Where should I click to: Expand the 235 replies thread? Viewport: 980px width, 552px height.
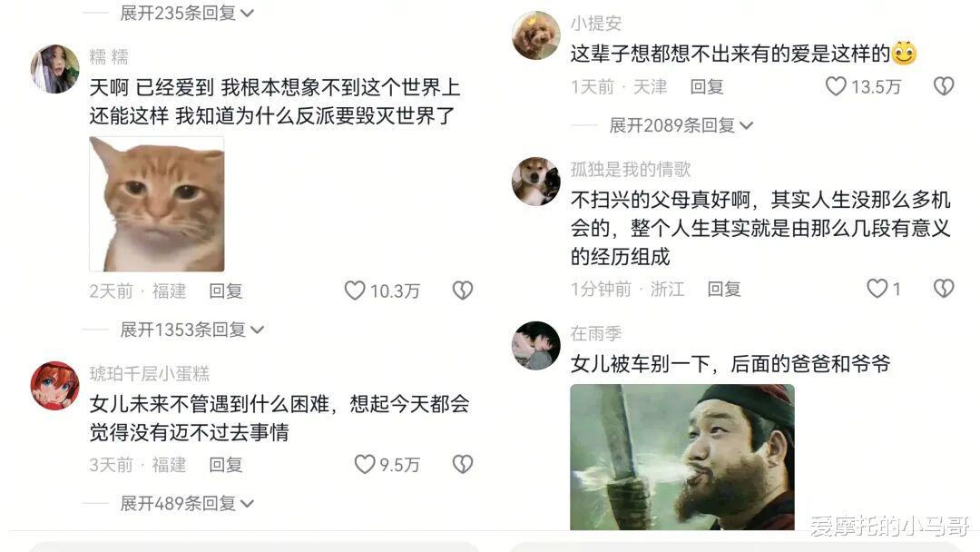187,13
